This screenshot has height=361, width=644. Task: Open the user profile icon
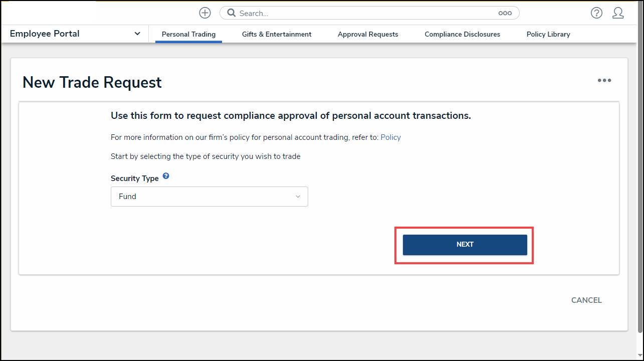pyautogui.click(x=618, y=13)
